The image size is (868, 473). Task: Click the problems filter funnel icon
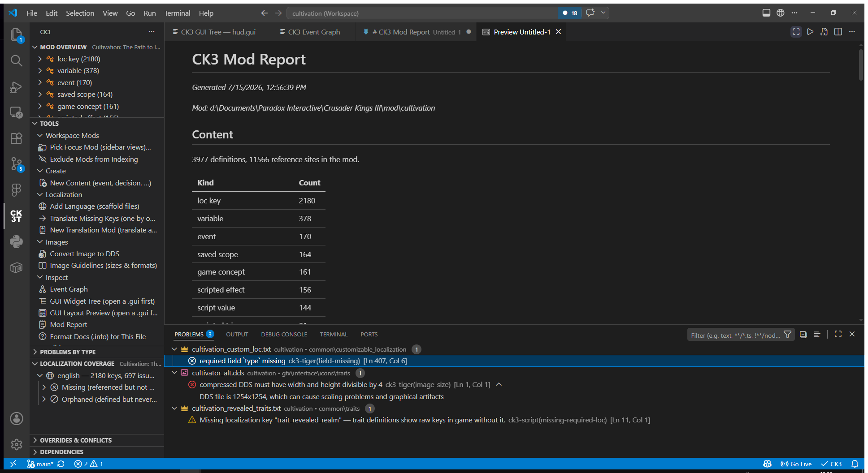click(x=787, y=335)
